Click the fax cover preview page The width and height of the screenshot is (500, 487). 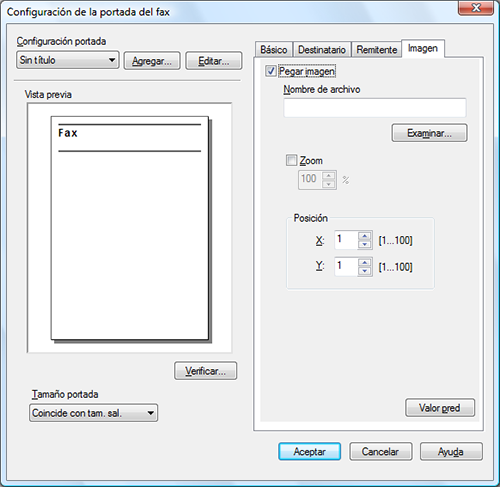click(x=130, y=228)
